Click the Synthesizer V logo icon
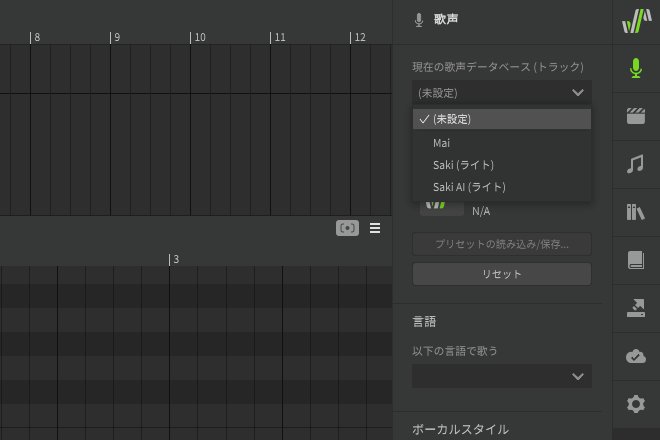 tap(636, 21)
